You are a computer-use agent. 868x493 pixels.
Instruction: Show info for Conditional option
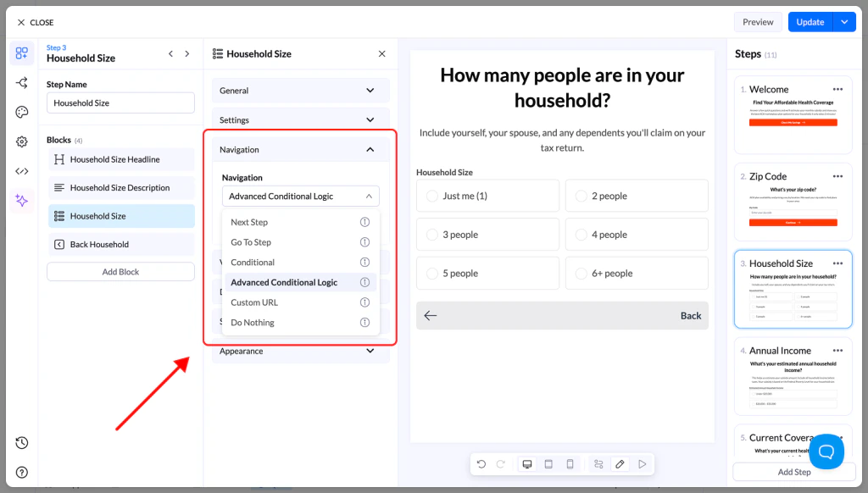[x=364, y=262]
